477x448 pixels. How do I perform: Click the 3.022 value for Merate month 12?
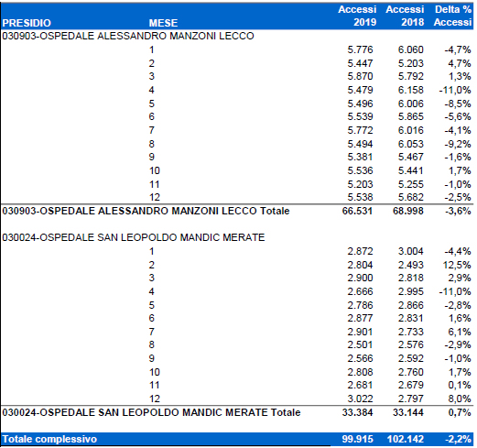coord(360,399)
